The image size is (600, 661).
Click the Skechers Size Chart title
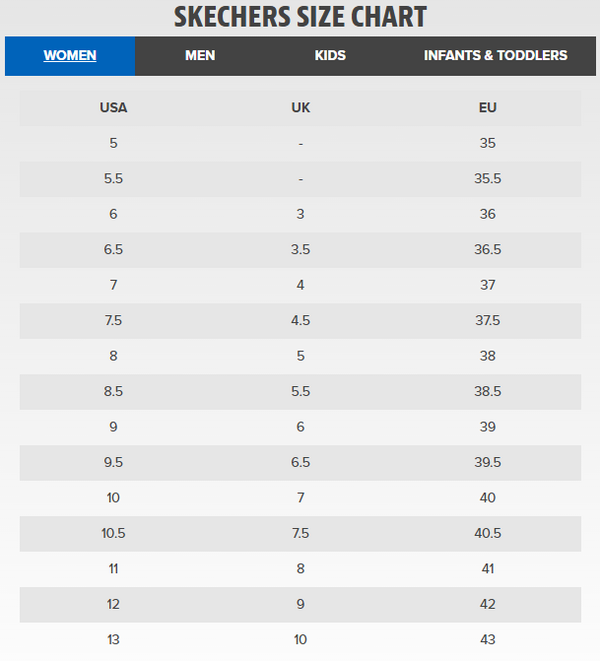pyautogui.click(x=300, y=17)
